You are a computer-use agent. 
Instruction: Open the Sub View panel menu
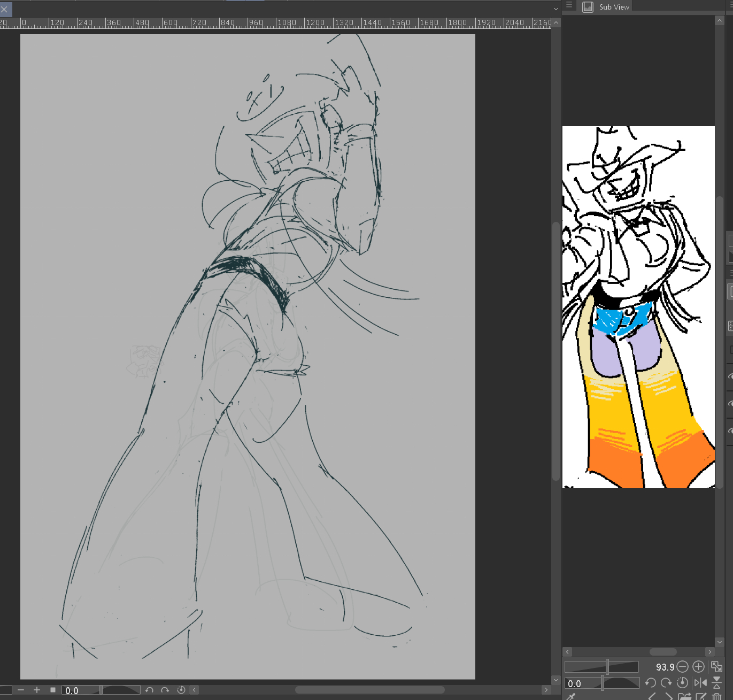click(569, 5)
